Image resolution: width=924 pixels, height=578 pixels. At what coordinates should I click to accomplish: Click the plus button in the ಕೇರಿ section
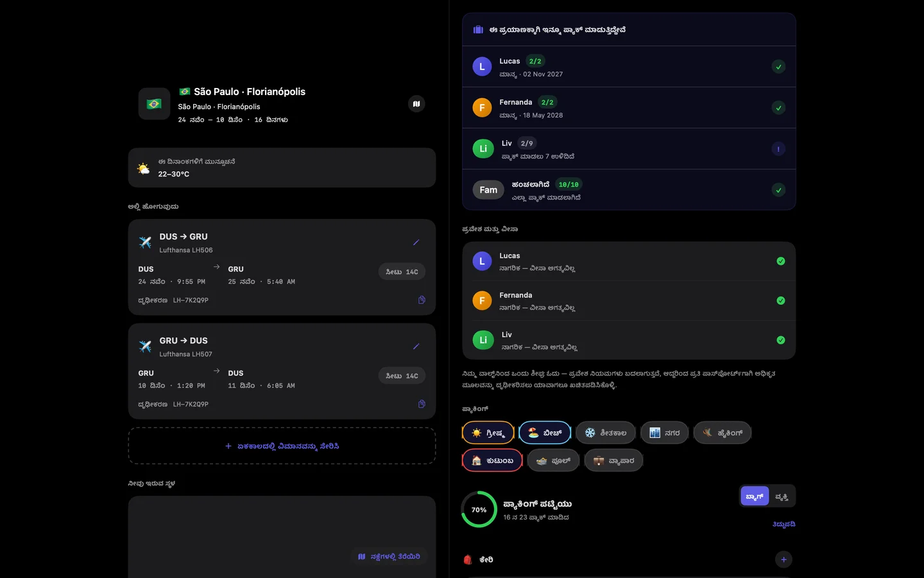[783, 559]
